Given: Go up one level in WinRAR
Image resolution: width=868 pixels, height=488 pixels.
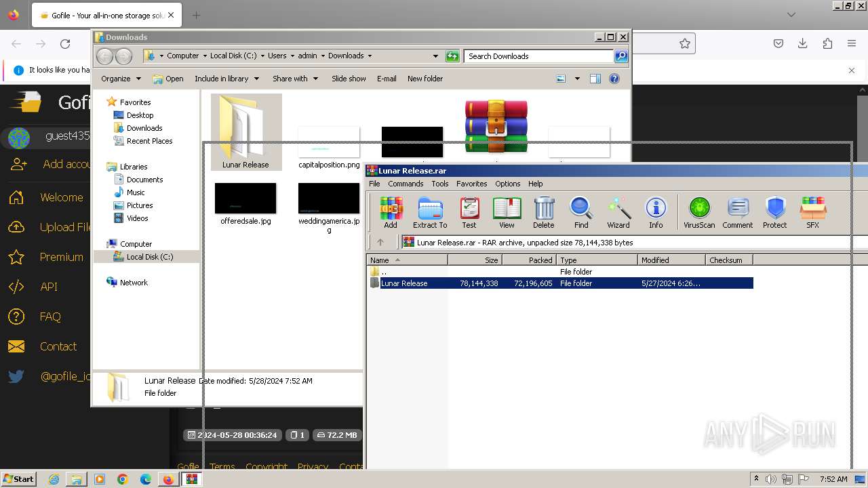Looking at the screenshot, I should point(380,242).
